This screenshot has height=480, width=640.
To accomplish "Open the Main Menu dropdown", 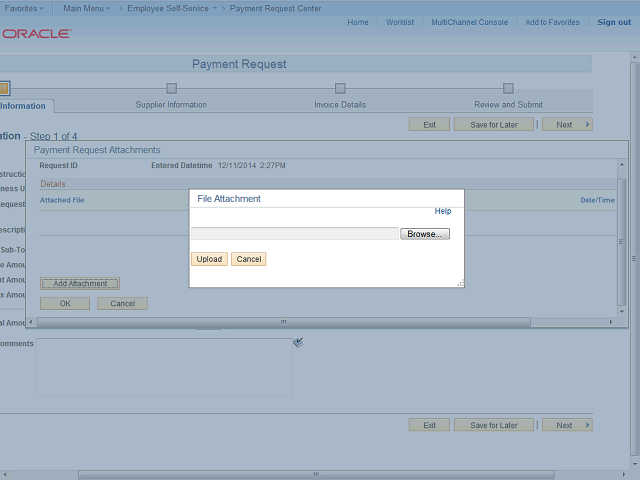I will click(x=87, y=8).
